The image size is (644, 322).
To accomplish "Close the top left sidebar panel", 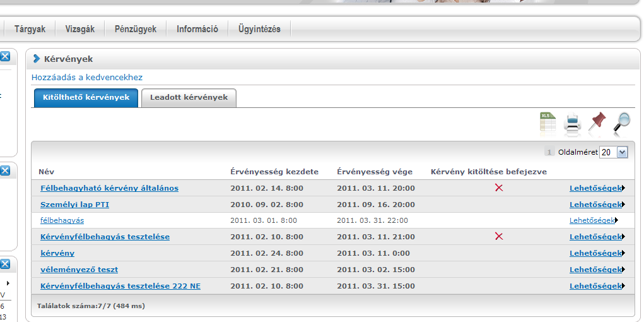I will 4,57.
